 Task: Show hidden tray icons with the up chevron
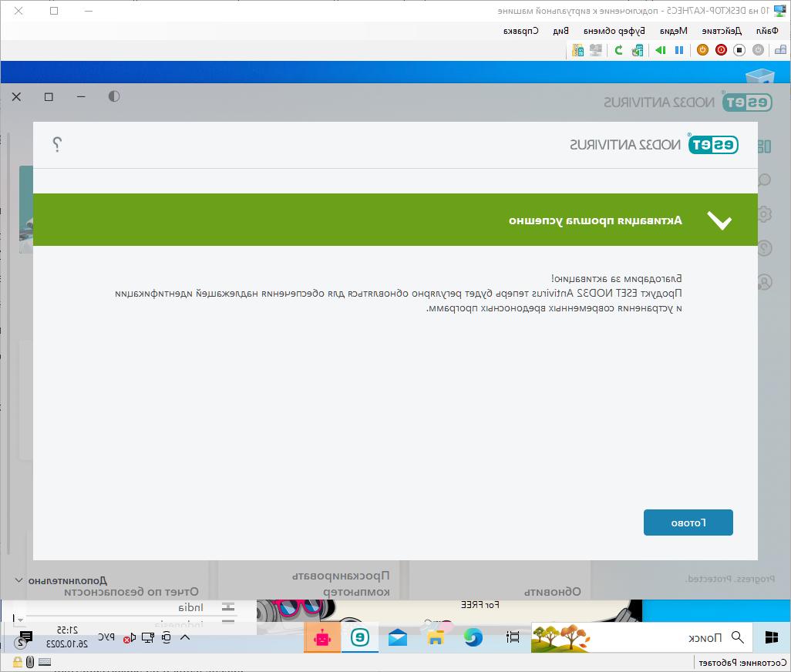coord(185,637)
